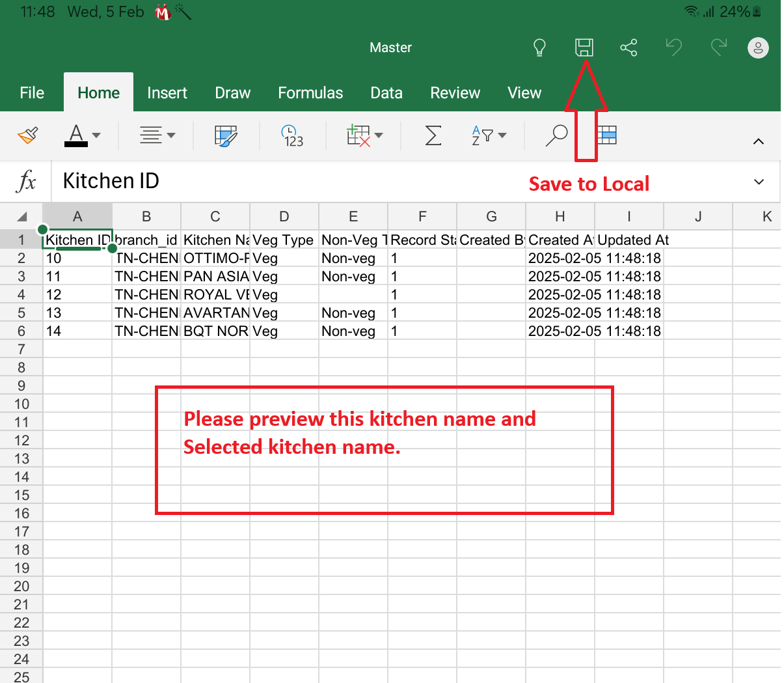Switch to the Data tab

[386, 93]
